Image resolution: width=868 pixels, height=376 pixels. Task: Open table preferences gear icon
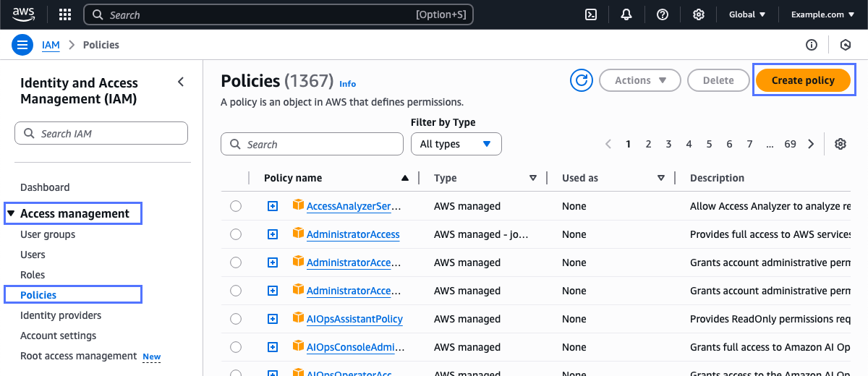pos(841,144)
